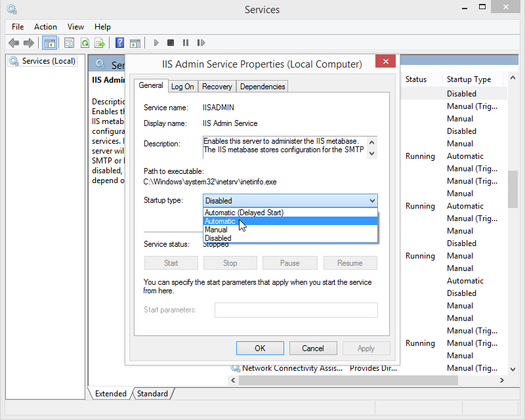This screenshot has height=420, width=525.
Task: Click services list scroll up arrow
Action: (x=513, y=77)
